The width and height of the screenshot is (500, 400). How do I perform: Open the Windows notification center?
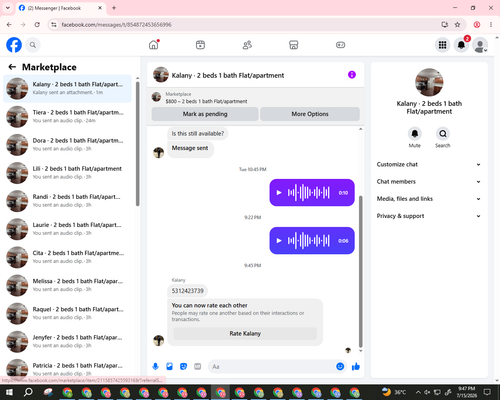487,392
